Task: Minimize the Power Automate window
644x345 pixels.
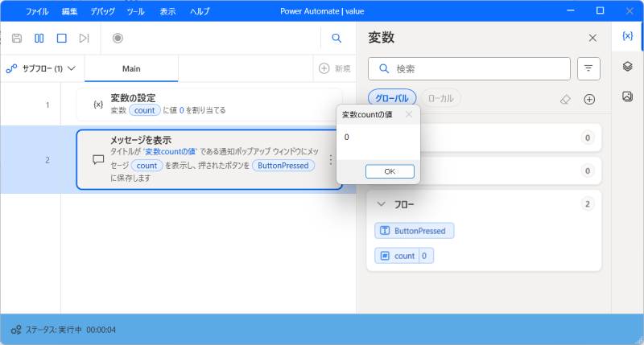Action: 571,10
